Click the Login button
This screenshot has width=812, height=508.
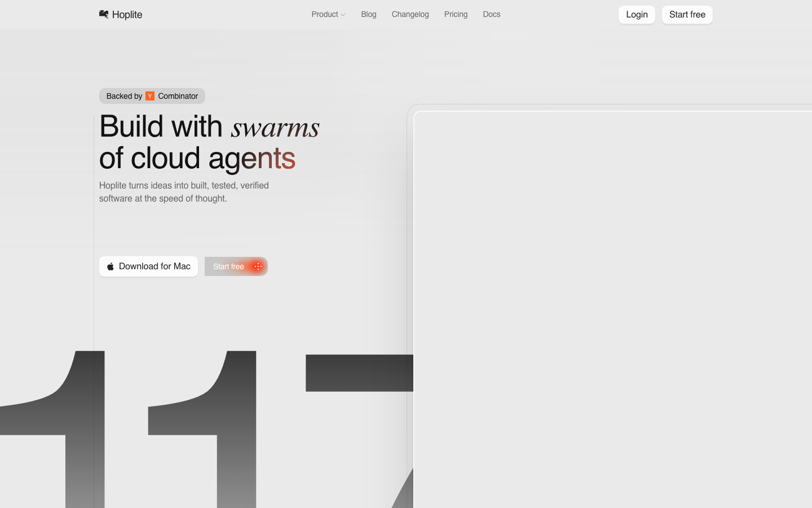tap(637, 15)
